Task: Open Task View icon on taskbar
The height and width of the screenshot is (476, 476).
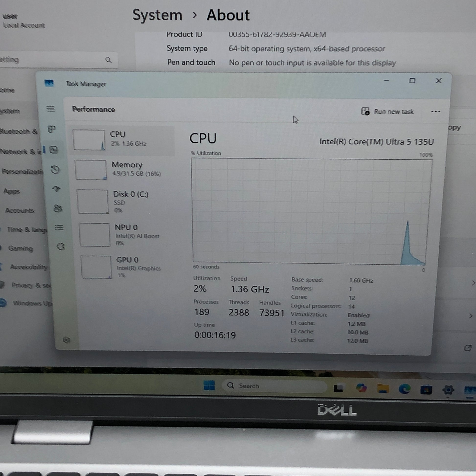Action: tap(338, 388)
